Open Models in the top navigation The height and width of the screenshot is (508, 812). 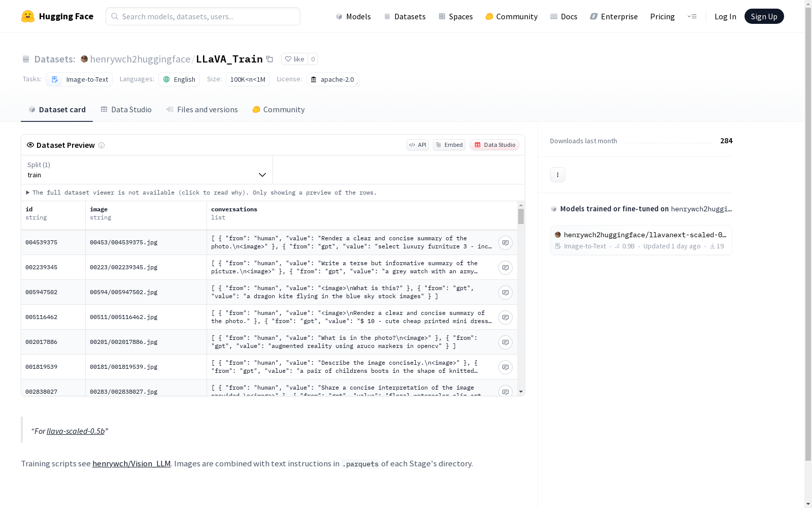point(353,16)
